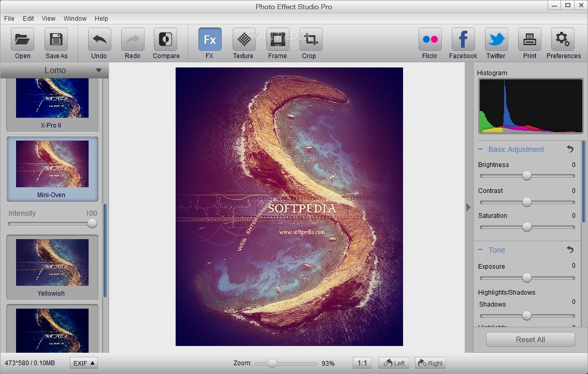The height and width of the screenshot is (374, 588).
Task: Print the photo
Action: pos(529,39)
